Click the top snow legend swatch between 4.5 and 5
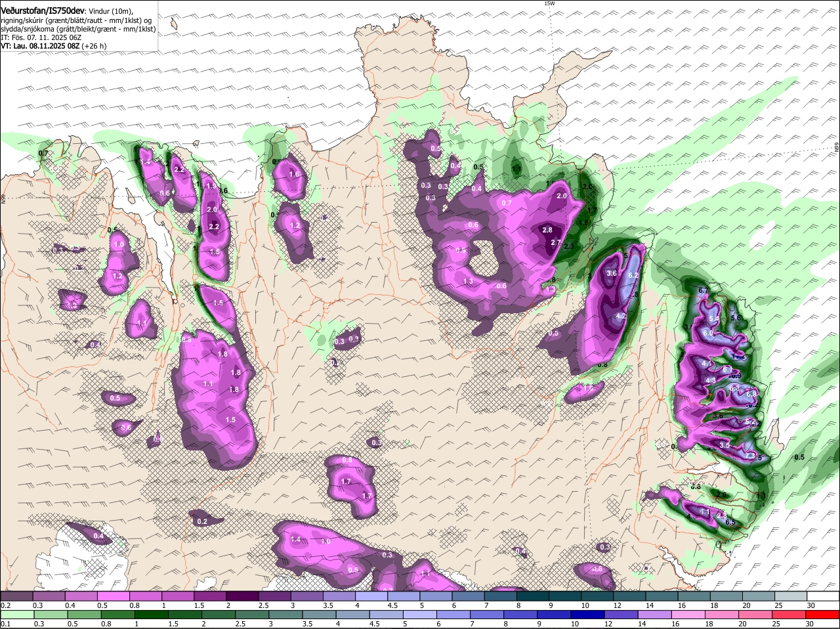 point(404,596)
